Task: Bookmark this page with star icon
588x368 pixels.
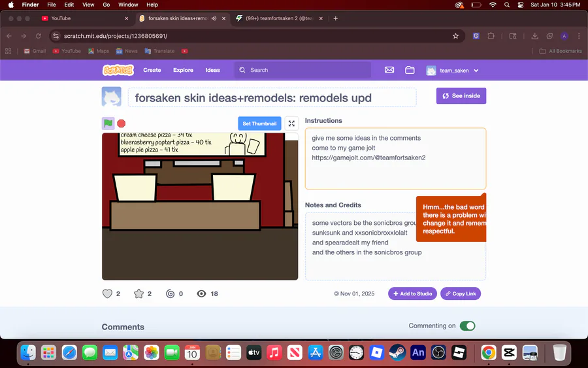Action: pyautogui.click(x=455, y=36)
